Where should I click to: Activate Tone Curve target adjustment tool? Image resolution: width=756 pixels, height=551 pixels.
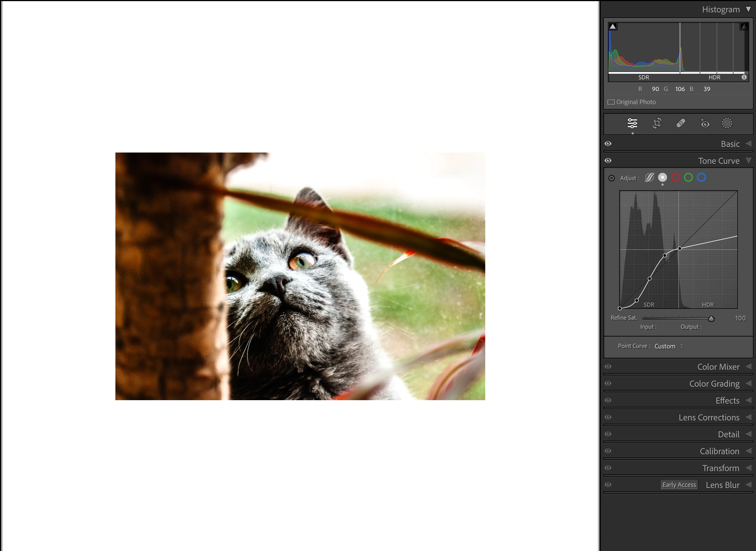[x=611, y=178]
